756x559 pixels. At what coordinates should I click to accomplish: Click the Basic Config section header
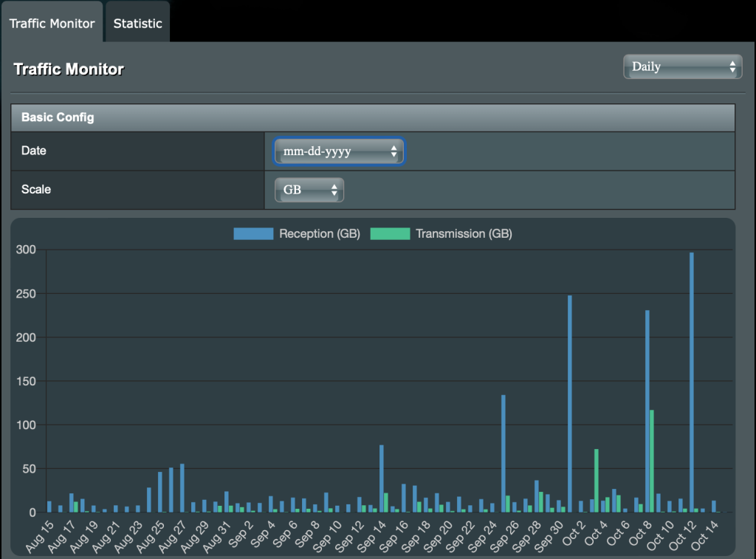click(373, 117)
